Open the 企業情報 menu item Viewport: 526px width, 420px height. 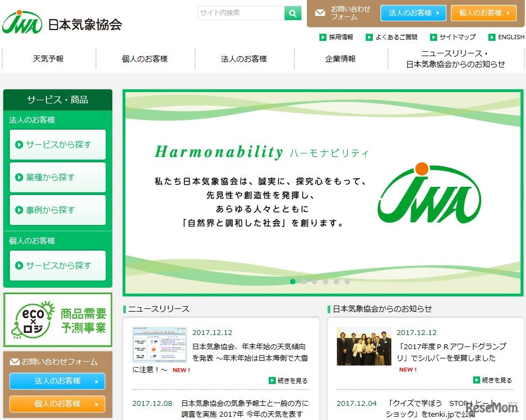[x=340, y=59]
